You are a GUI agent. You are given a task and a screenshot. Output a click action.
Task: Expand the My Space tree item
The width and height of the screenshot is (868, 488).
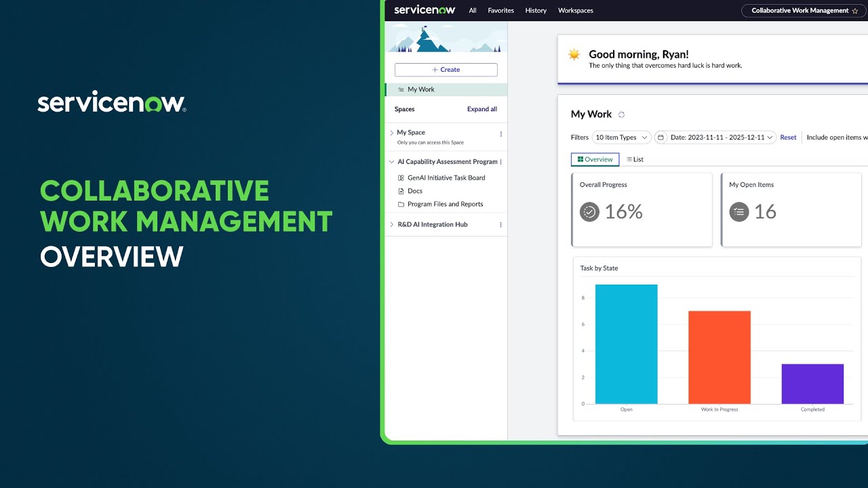[392, 132]
